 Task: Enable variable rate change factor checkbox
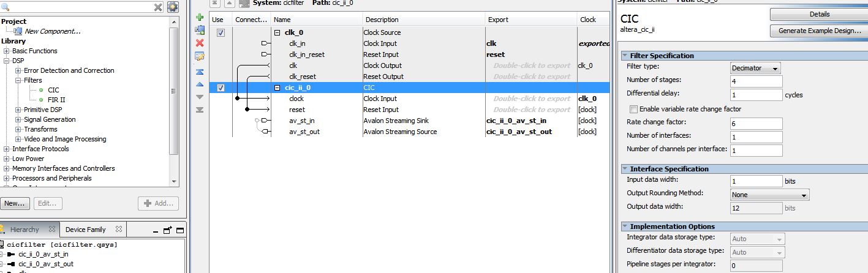coord(633,109)
